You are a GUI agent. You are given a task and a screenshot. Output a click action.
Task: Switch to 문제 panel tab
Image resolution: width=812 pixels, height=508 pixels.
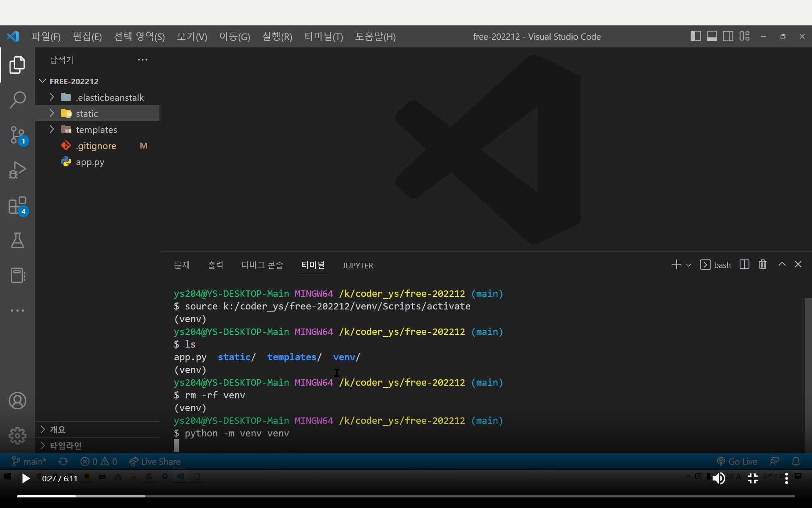[182, 265]
